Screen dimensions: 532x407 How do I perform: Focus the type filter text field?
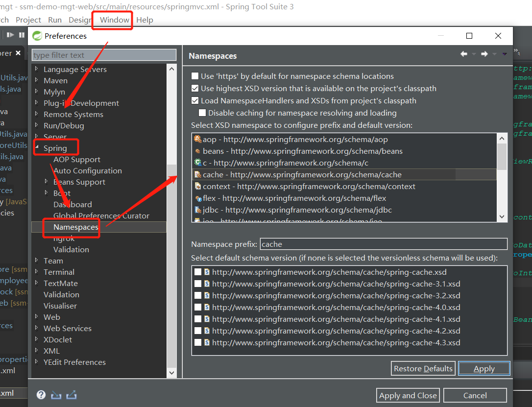pyautogui.click(x=104, y=55)
